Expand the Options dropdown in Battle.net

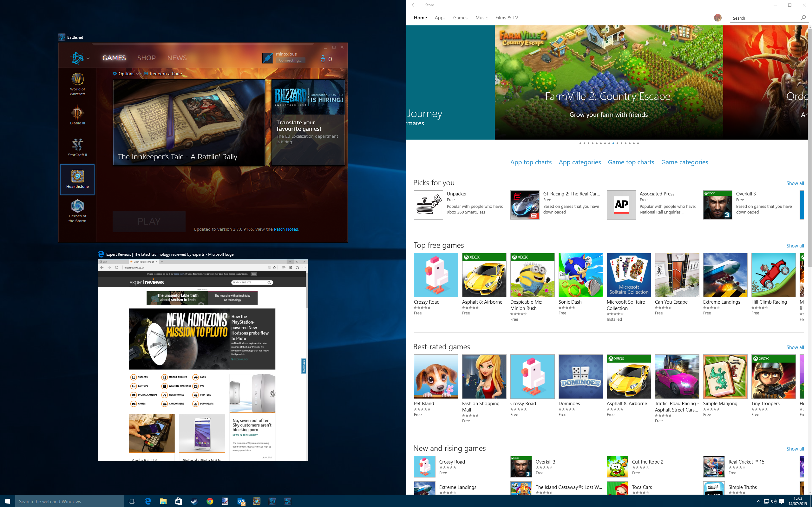coord(126,74)
